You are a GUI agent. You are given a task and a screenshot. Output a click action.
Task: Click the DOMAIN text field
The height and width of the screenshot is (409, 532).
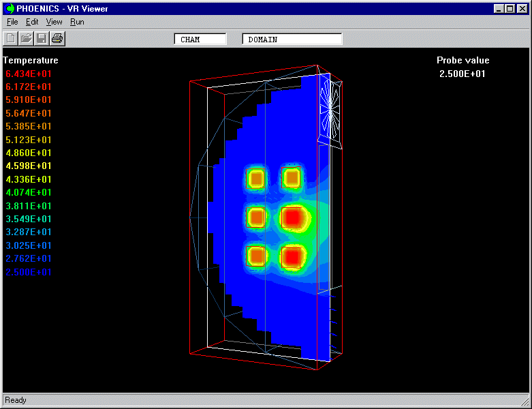292,40
